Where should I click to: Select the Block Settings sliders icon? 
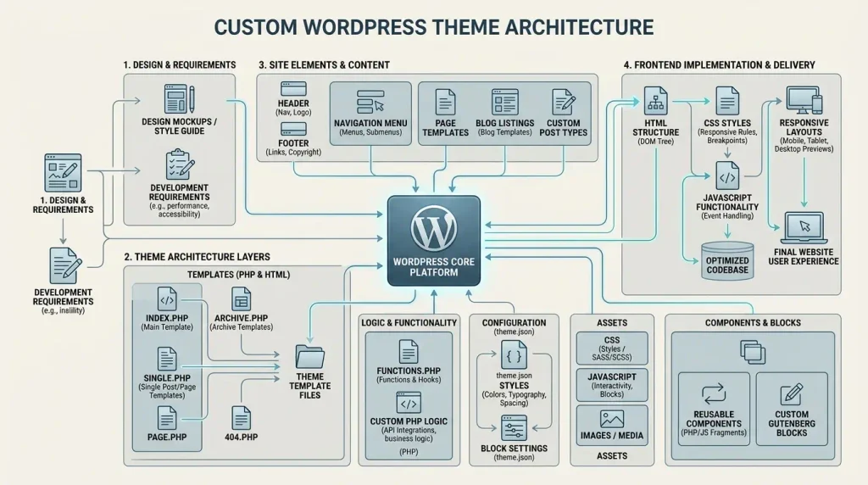(x=514, y=428)
